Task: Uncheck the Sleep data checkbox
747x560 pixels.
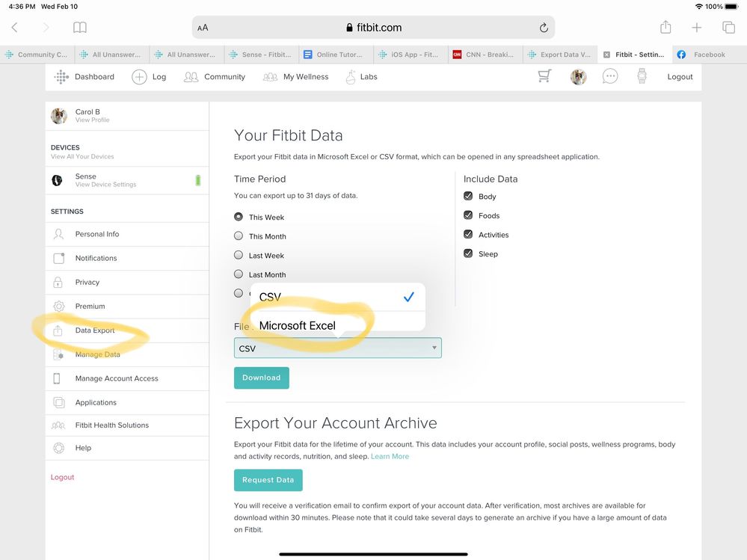Action: tap(468, 253)
